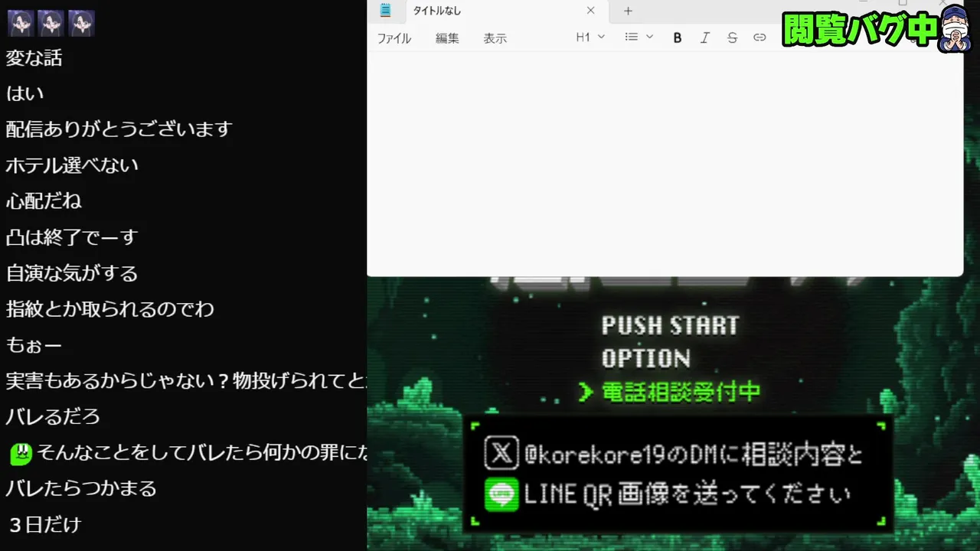Click the chat message 心配だね
The height and width of the screenshot is (551, 980).
pyautogui.click(x=44, y=201)
